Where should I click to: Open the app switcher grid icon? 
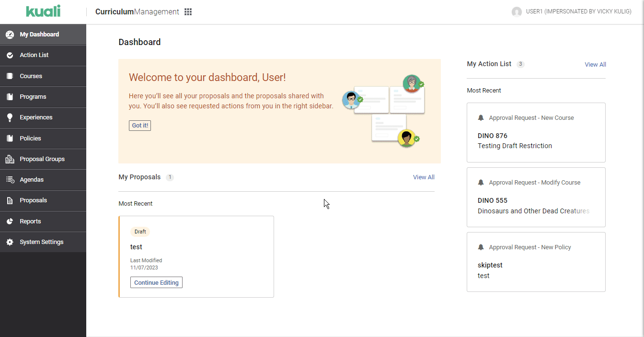[x=188, y=11]
